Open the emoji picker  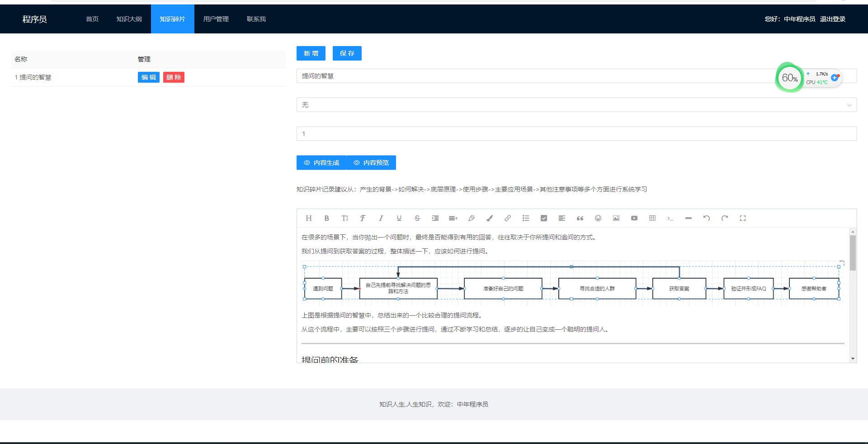[x=598, y=218]
